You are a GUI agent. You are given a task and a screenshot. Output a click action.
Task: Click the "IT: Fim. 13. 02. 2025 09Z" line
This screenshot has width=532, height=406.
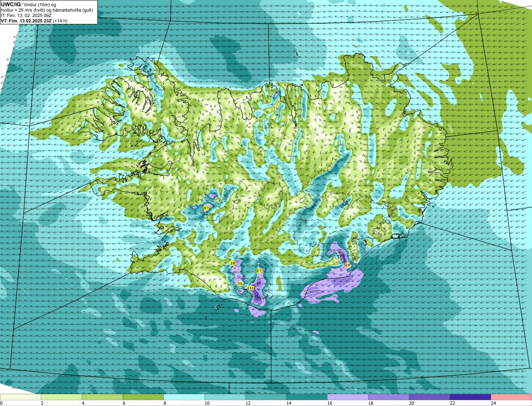tap(26, 15)
